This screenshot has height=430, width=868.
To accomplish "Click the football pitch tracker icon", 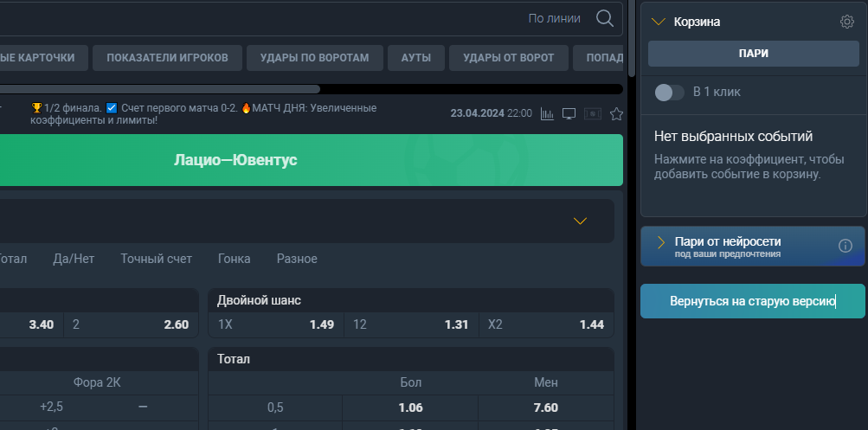I will coord(592,113).
